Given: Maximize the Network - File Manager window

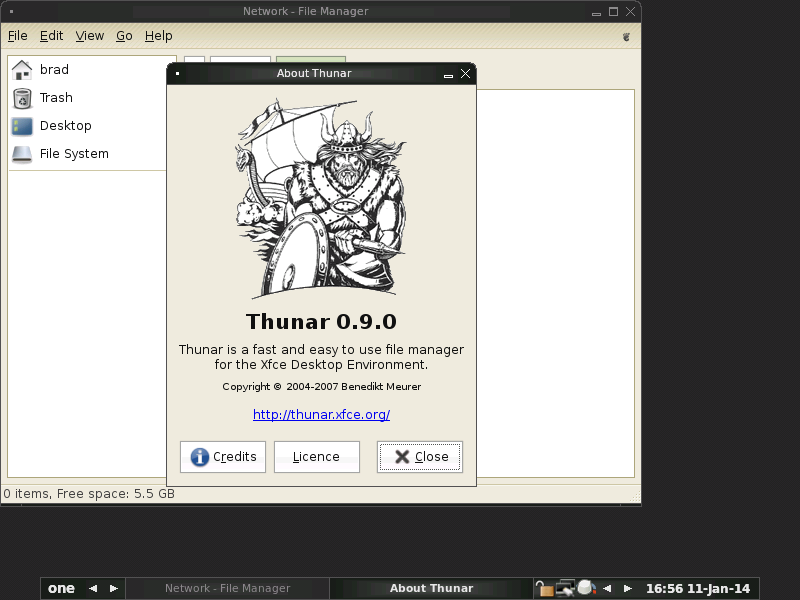Looking at the screenshot, I should coord(613,11).
